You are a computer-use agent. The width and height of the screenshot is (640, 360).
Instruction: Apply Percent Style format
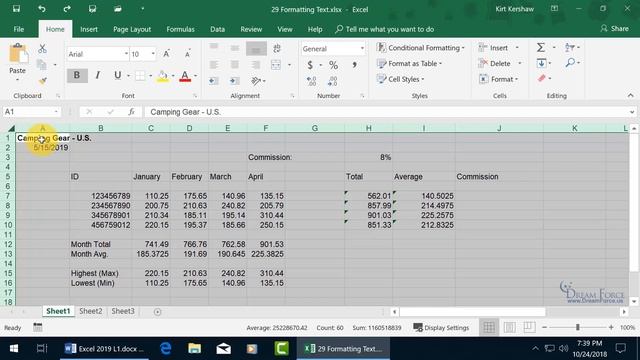[333, 64]
